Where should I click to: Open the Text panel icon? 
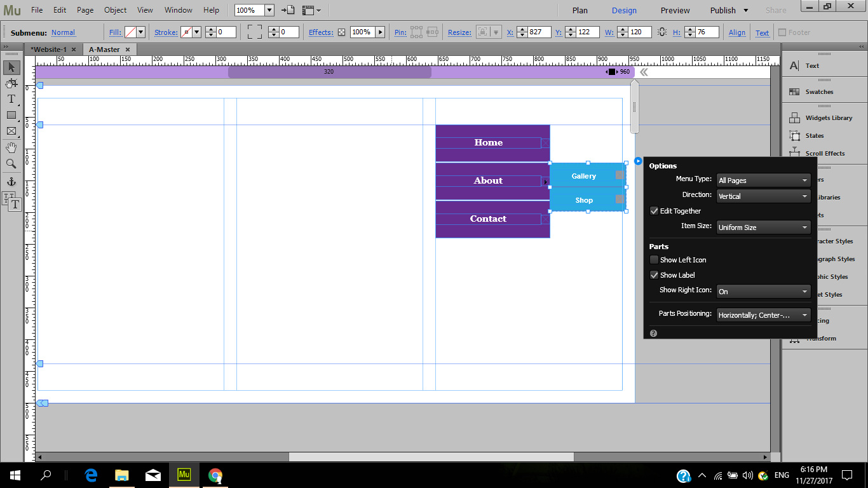pyautogui.click(x=794, y=65)
